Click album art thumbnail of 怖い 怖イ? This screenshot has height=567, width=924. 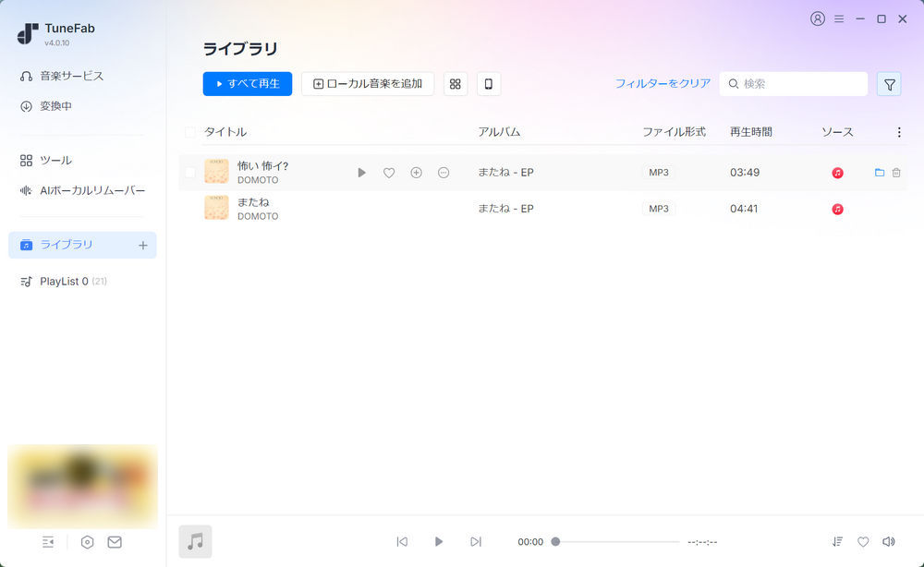click(216, 172)
